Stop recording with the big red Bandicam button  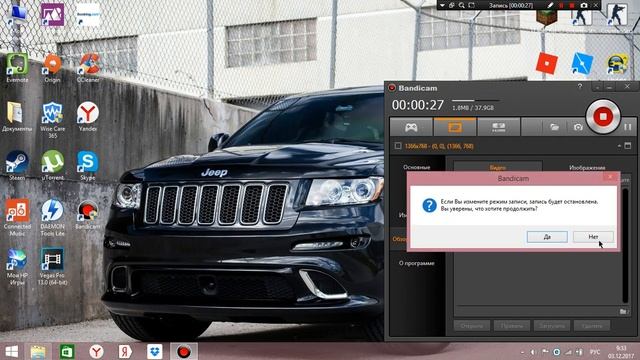click(603, 117)
